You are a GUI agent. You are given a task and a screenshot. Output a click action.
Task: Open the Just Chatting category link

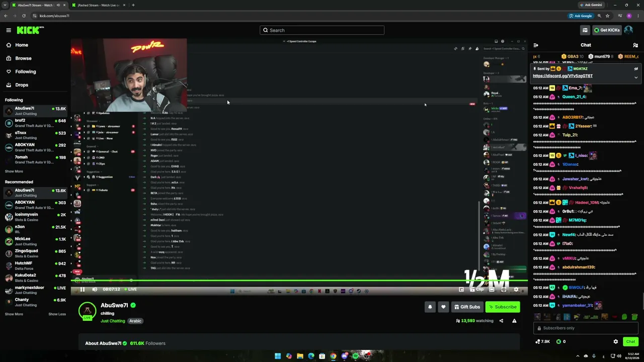(113, 321)
